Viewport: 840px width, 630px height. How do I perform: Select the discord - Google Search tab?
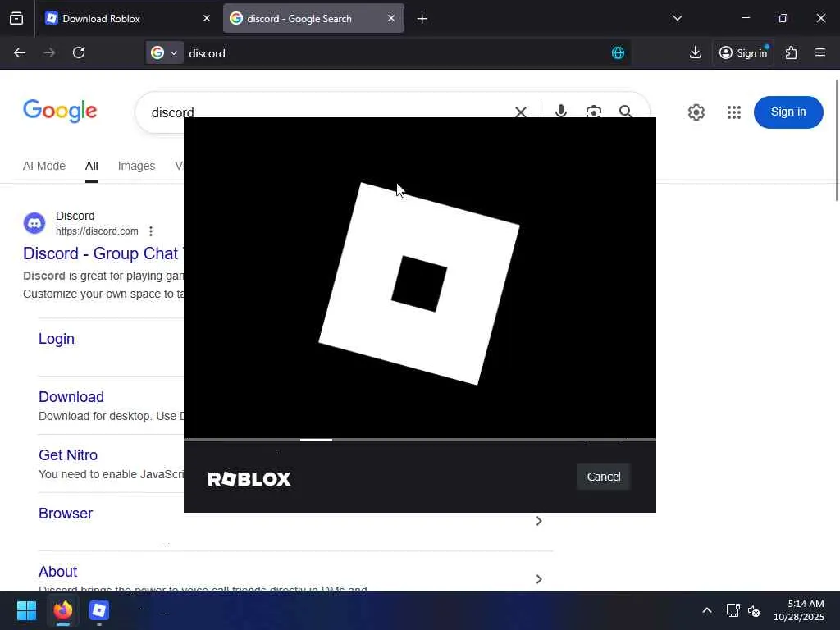(x=313, y=18)
